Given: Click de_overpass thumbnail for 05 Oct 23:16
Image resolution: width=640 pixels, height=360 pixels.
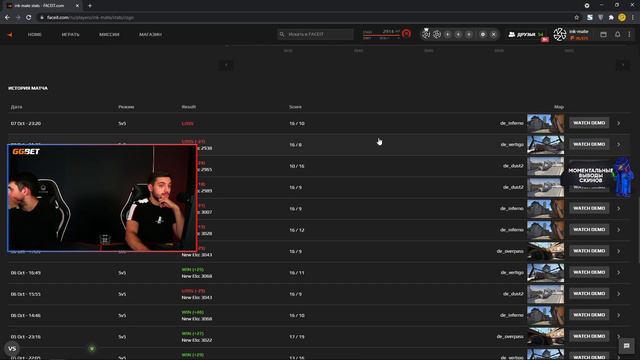Looking at the screenshot, I should click(x=545, y=337).
